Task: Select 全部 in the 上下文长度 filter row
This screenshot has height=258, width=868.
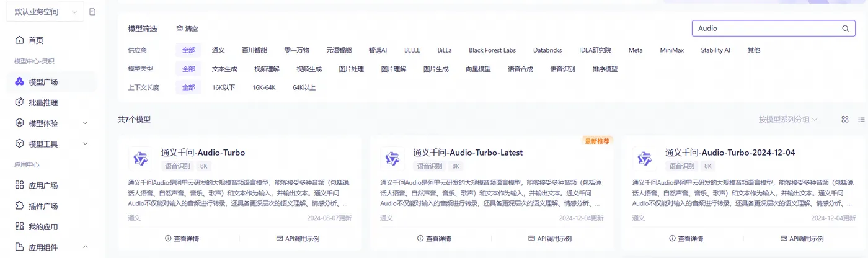Action: click(188, 87)
